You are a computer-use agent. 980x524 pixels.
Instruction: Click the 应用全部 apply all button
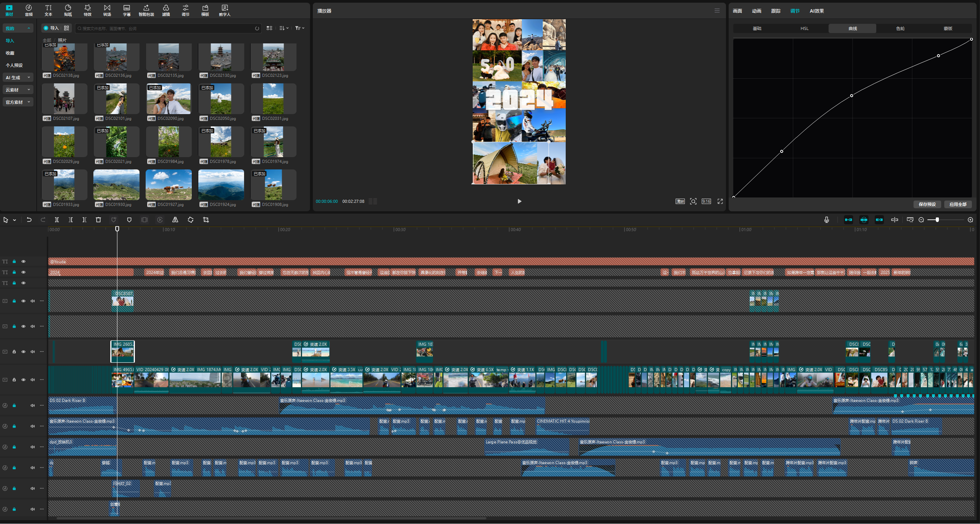(957, 204)
